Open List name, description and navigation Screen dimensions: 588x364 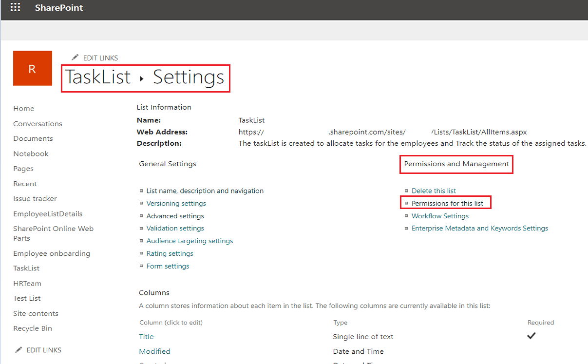(205, 191)
